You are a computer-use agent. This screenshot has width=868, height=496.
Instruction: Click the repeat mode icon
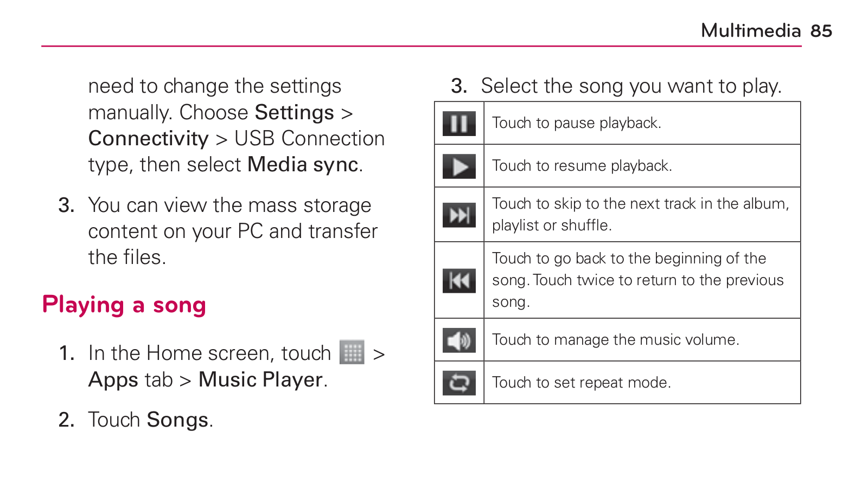click(x=459, y=383)
